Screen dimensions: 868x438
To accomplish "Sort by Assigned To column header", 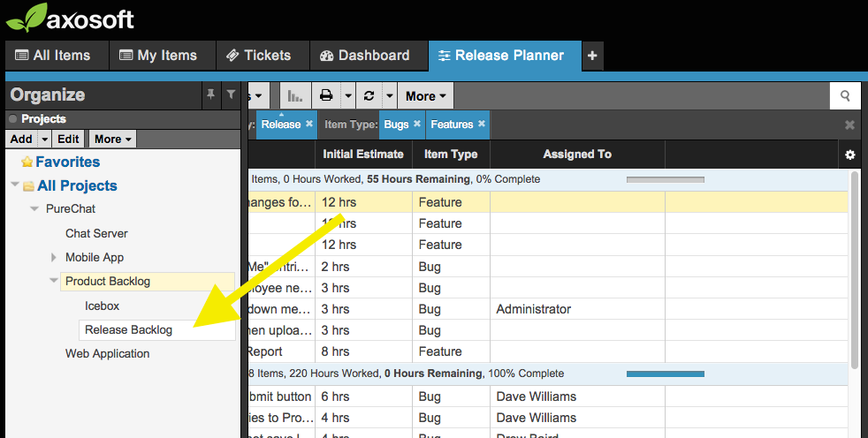I will [577, 155].
